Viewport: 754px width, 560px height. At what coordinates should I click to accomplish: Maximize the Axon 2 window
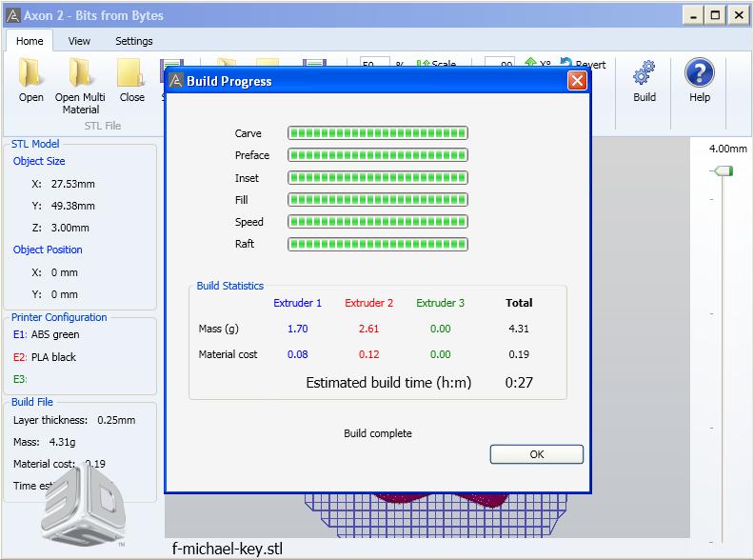pyautogui.click(x=715, y=15)
